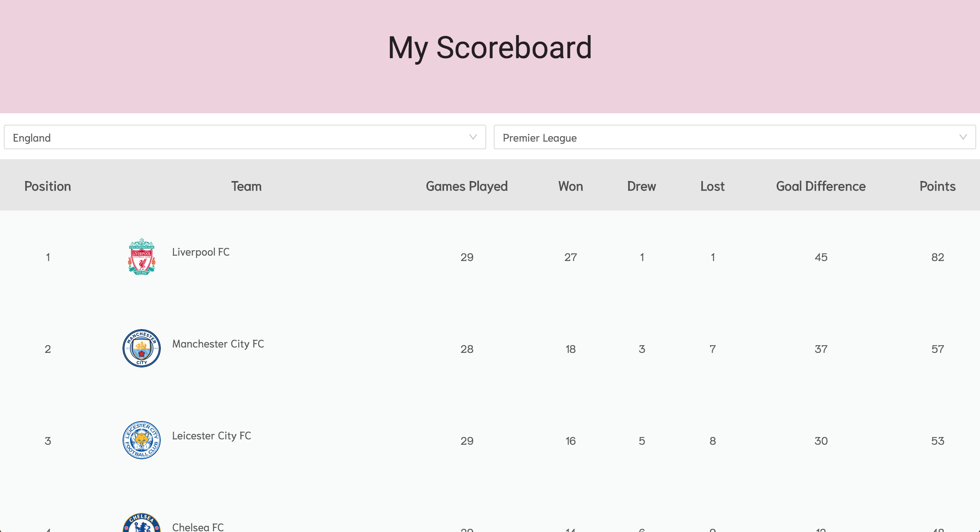Click the Chelsea FC team name
This screenshot has height=532, width=980.
click(198, 527)
